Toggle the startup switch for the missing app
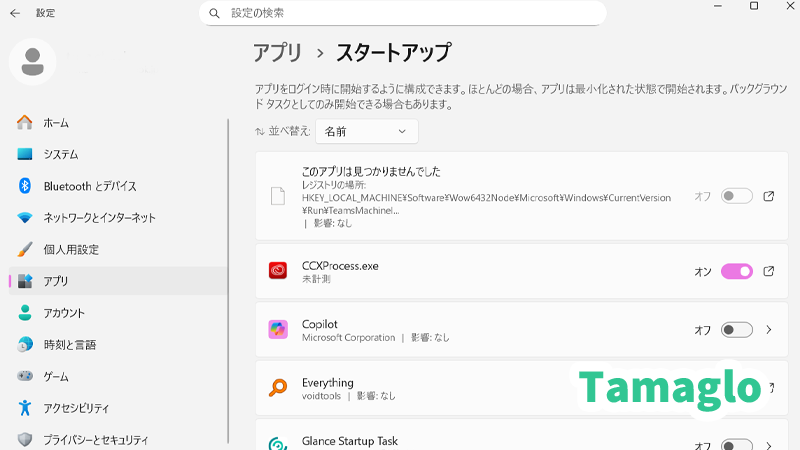The image size is (800, 450). (x=737, y=196)
